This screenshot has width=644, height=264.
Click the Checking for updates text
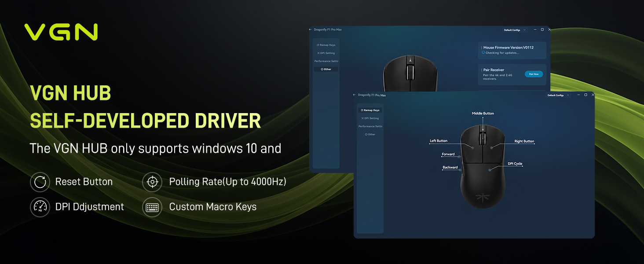[x=502, y=53]
